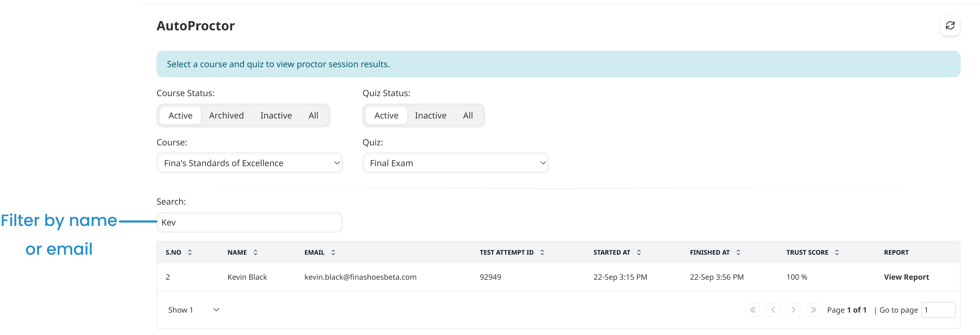The image size is (980, 335).
Task: Jump to the last results page
Action: [814, 309]
